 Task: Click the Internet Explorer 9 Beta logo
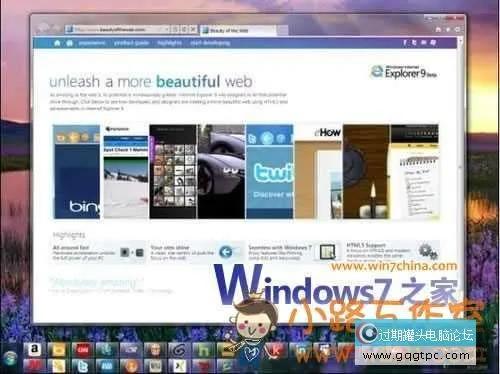tap(404, 71)
